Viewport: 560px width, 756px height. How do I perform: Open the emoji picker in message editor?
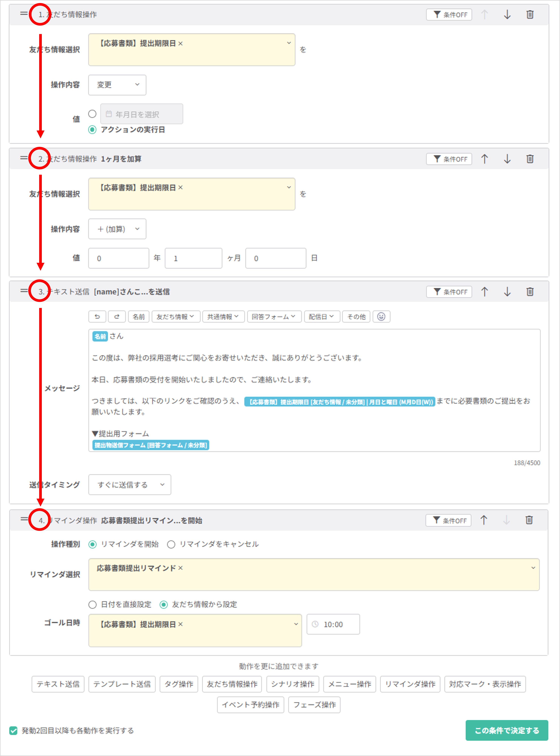click(x=382, y=316)
